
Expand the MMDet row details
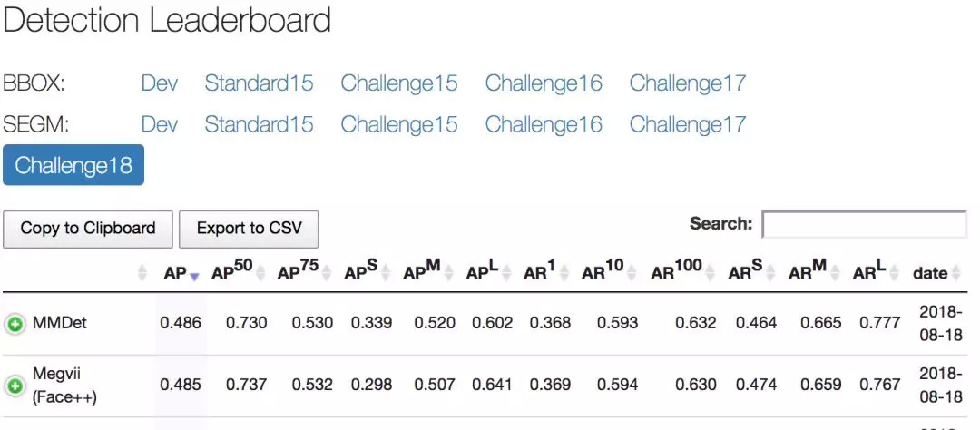(15, 323)
